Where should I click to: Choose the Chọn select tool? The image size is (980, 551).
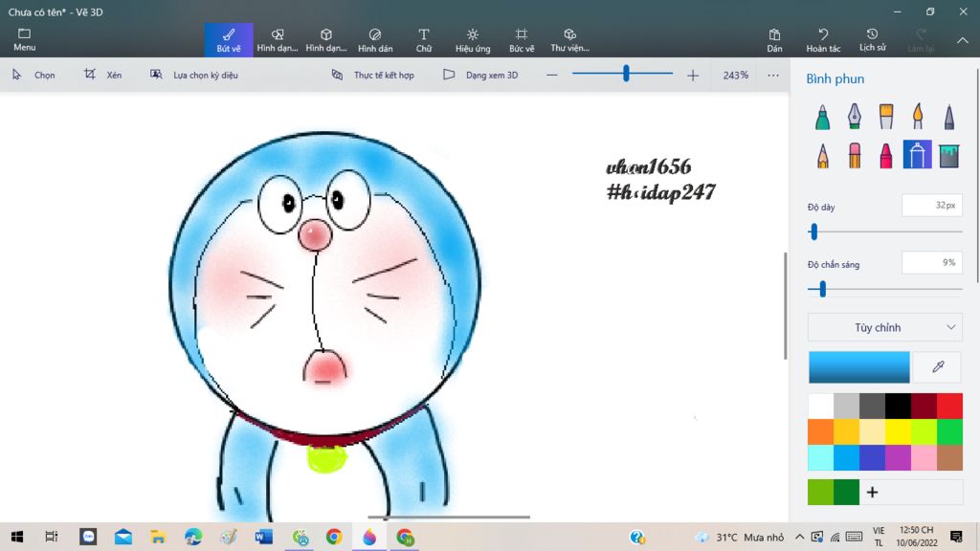click(x=33, y=75)
